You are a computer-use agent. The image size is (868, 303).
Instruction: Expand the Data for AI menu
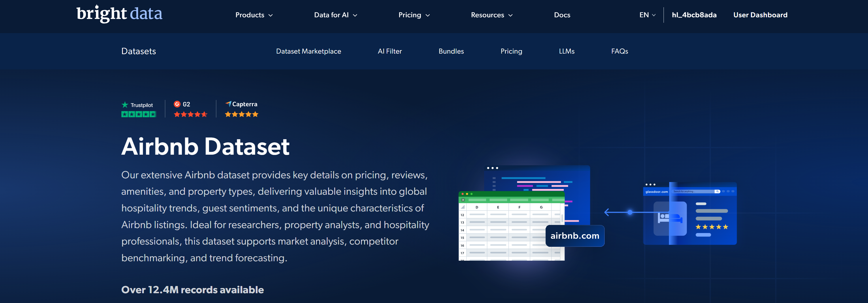335,15
